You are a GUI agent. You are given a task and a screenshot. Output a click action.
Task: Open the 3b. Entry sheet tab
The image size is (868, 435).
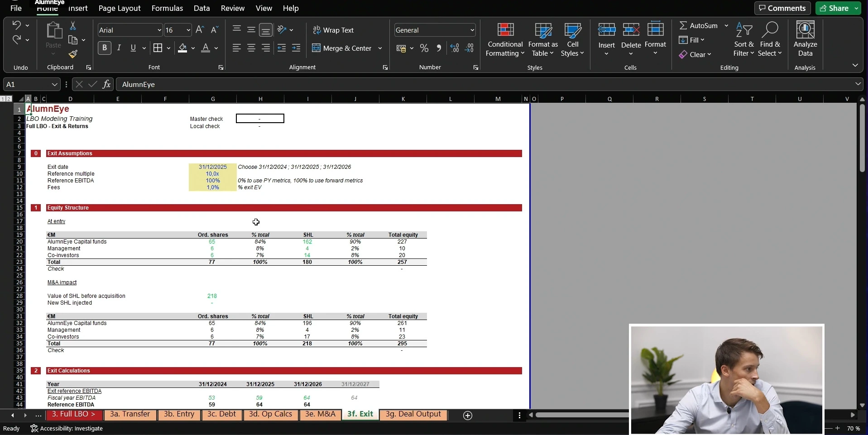click(x=179, y=415)
